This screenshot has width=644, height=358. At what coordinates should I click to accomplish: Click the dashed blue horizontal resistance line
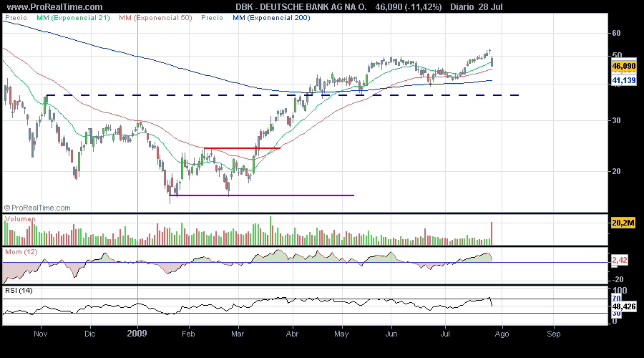[x=283, y=95]
